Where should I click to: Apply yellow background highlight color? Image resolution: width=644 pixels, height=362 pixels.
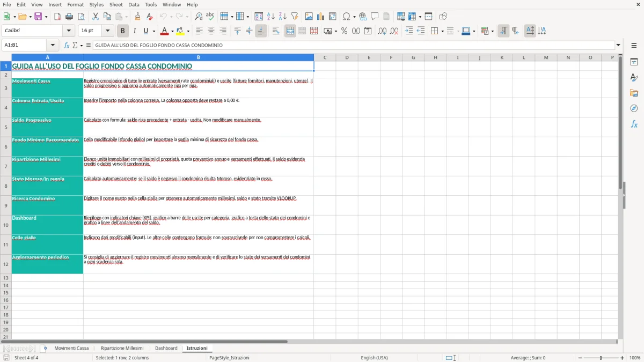pos(180,31)
